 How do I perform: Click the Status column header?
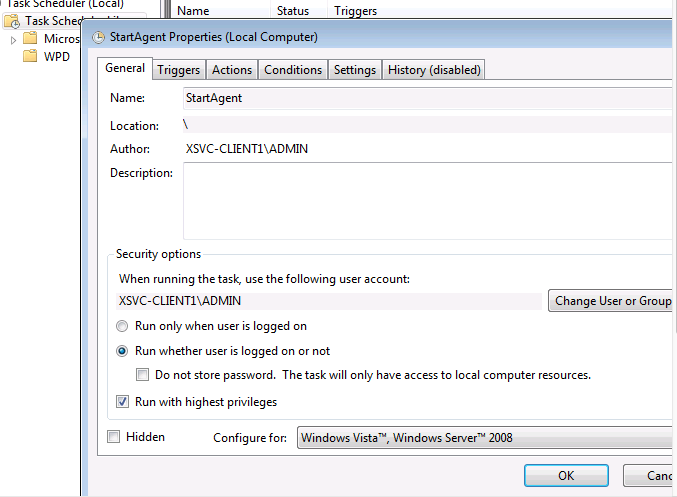(x=293, y=11)
